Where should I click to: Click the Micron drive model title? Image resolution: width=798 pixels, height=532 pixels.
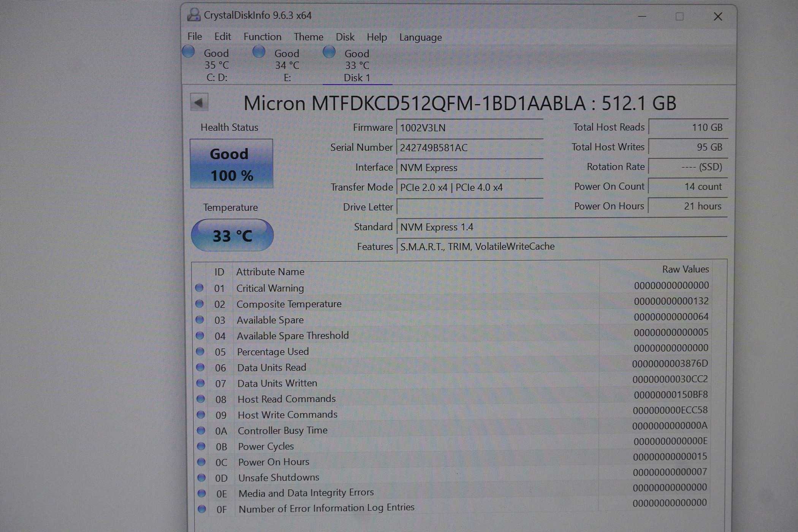coord(460,103)
